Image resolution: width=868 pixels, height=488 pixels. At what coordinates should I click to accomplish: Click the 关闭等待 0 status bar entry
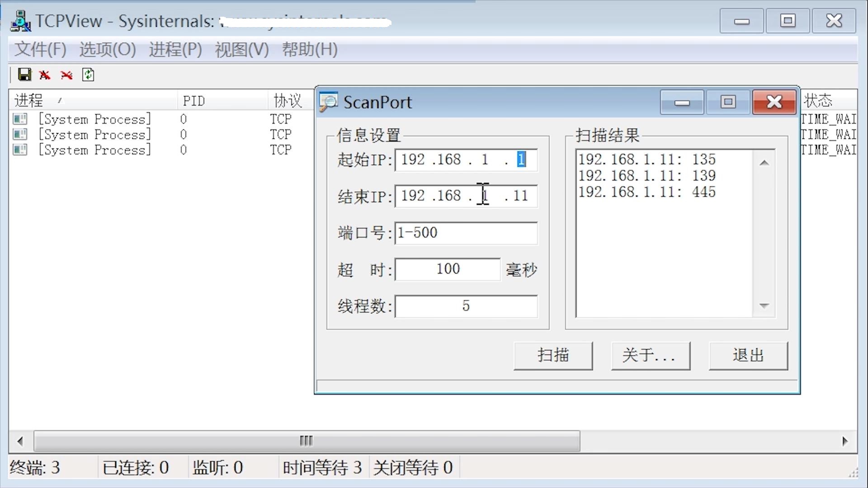coord(413,468)
